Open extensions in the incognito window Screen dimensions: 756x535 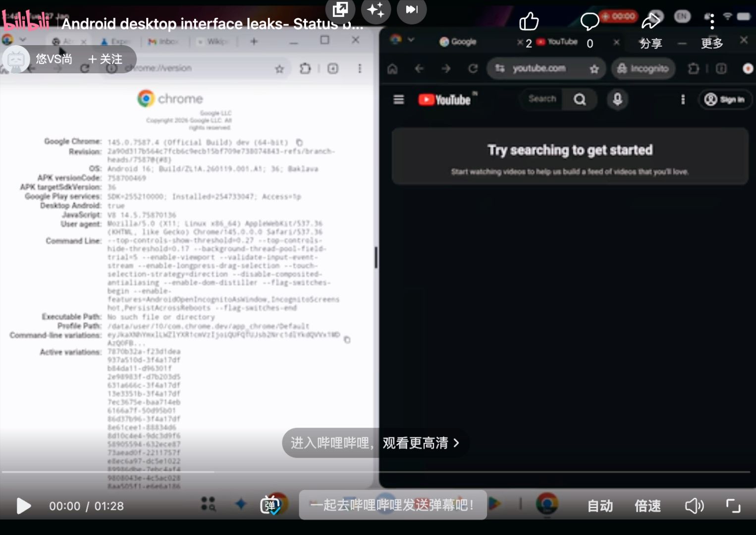[694, 68]
